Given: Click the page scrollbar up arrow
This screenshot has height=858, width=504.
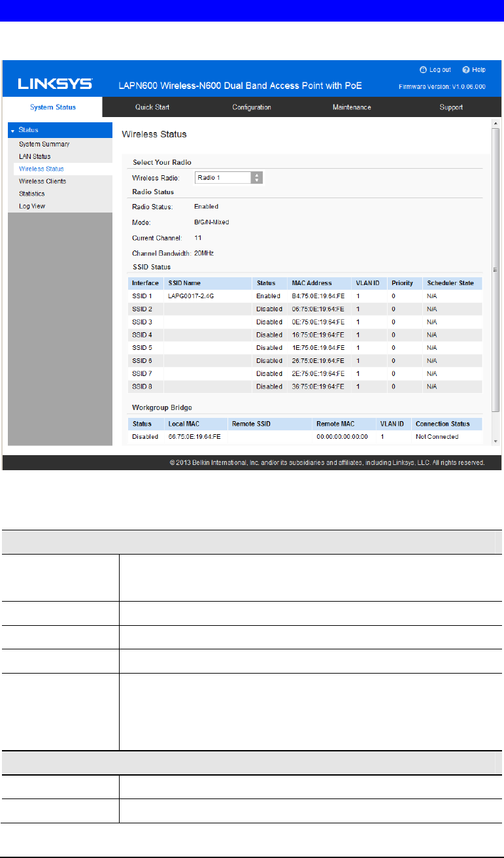Looking at the screenshot, I should [495, 123].
